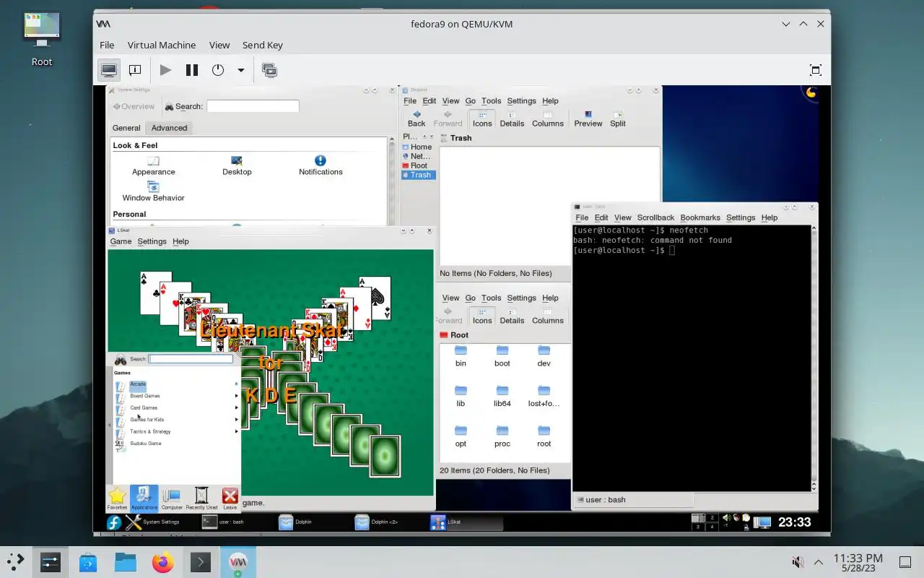Click Fedora Kickoff launcher icon
Image resolution: width=924 pixels, height=578 pixels.
click(114, 522)
